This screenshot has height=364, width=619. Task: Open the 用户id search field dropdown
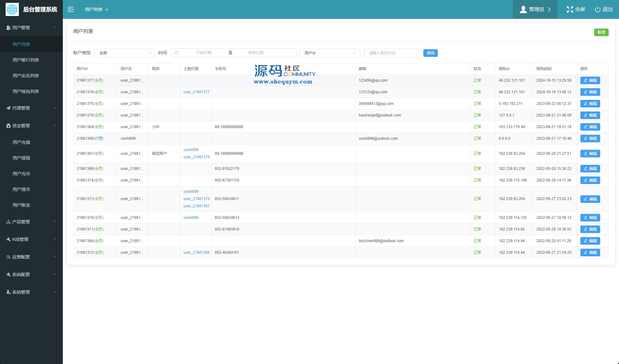pyautogui.click(x=329, y=53)
